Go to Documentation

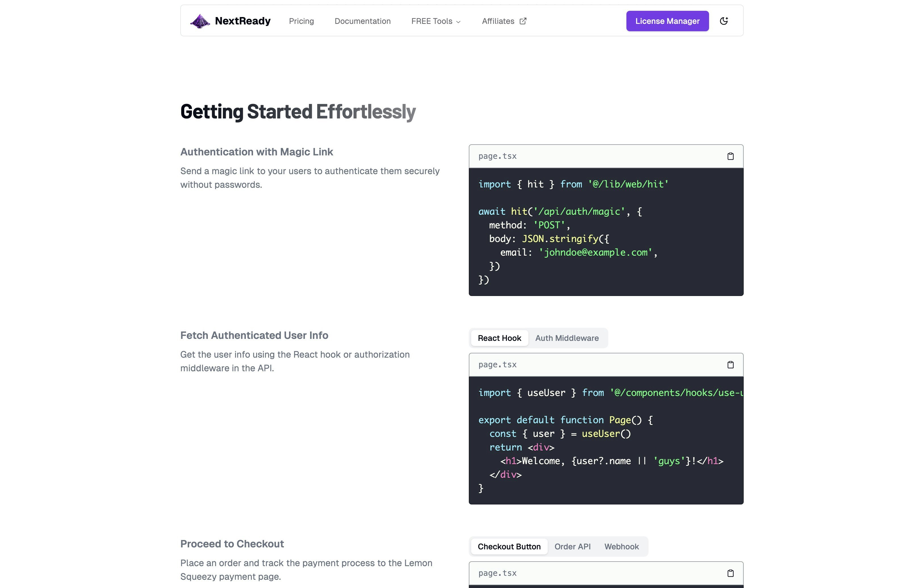click(362, 21)
